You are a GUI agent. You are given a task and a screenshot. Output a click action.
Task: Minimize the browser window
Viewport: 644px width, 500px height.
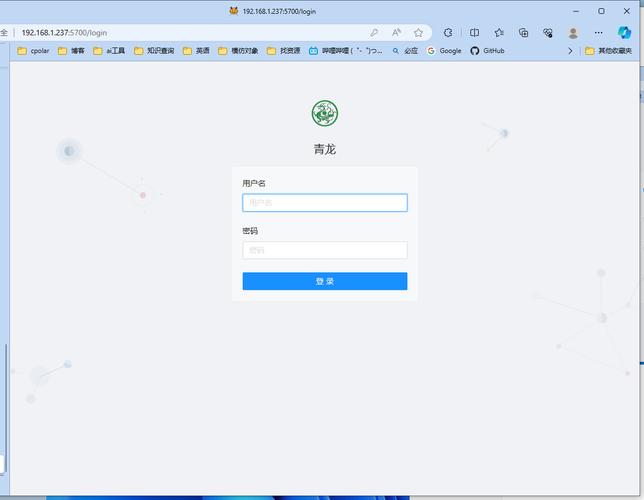coord(576,12)
